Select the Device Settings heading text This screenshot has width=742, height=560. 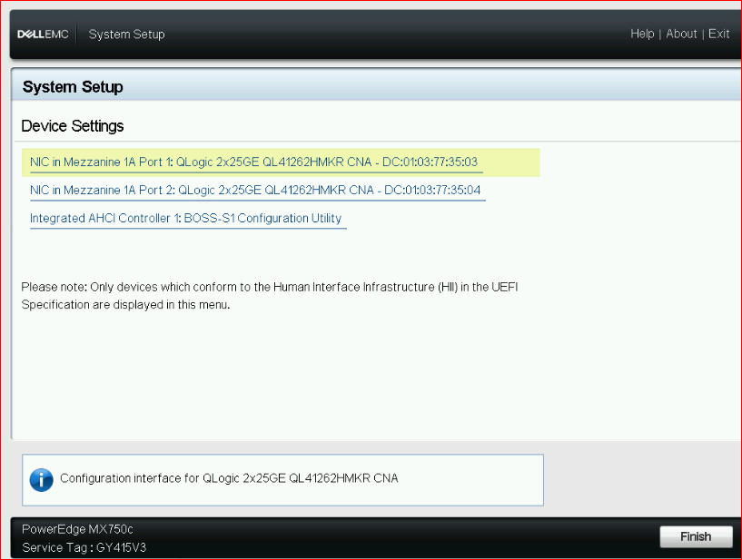point(73,126)
